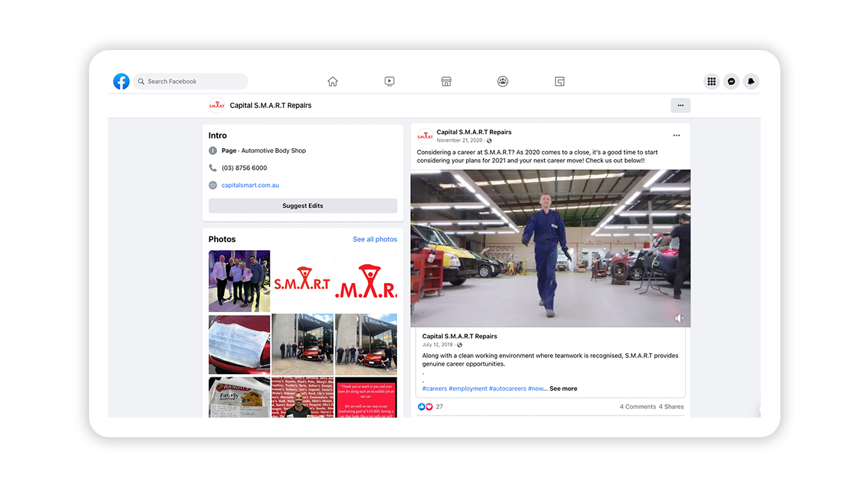
Task: Click the S.M.A.R.T page header logo
Action: click(217, 106)
